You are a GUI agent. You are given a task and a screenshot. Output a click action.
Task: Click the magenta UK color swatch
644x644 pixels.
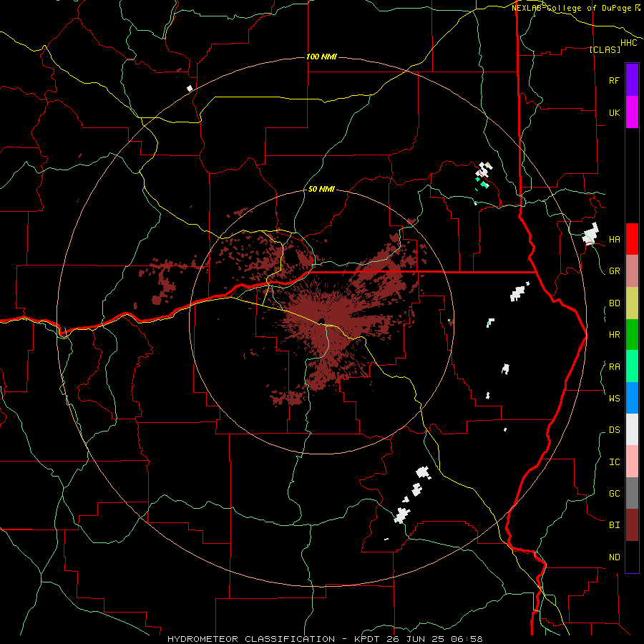pos(632,112)
